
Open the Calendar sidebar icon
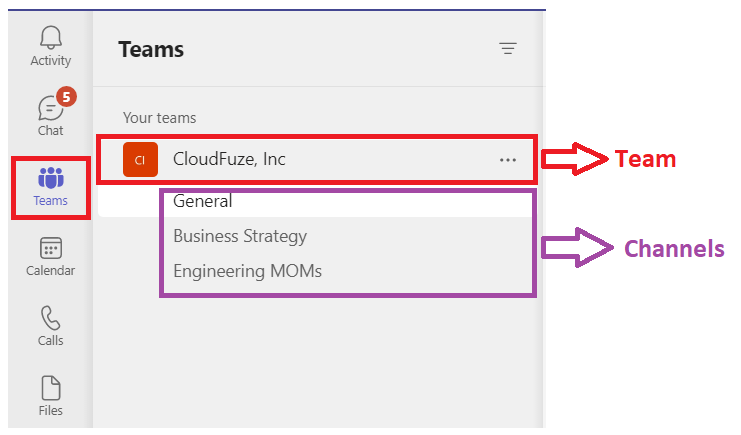pos(51,248)
